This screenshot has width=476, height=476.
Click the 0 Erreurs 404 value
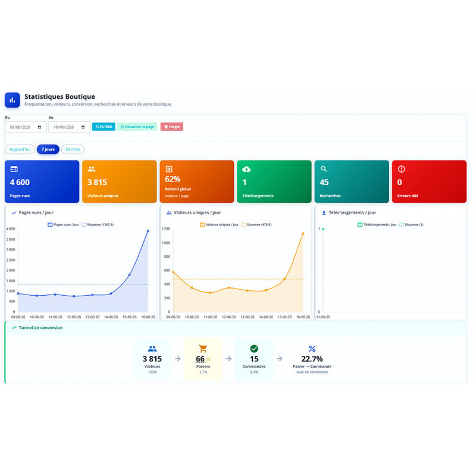399,182
